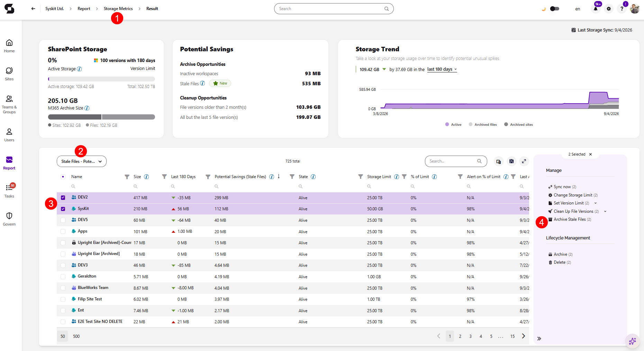Open the Stale Files view dropdown
Viewport: 644px width, 351px height.
click(x=82, y=161)
